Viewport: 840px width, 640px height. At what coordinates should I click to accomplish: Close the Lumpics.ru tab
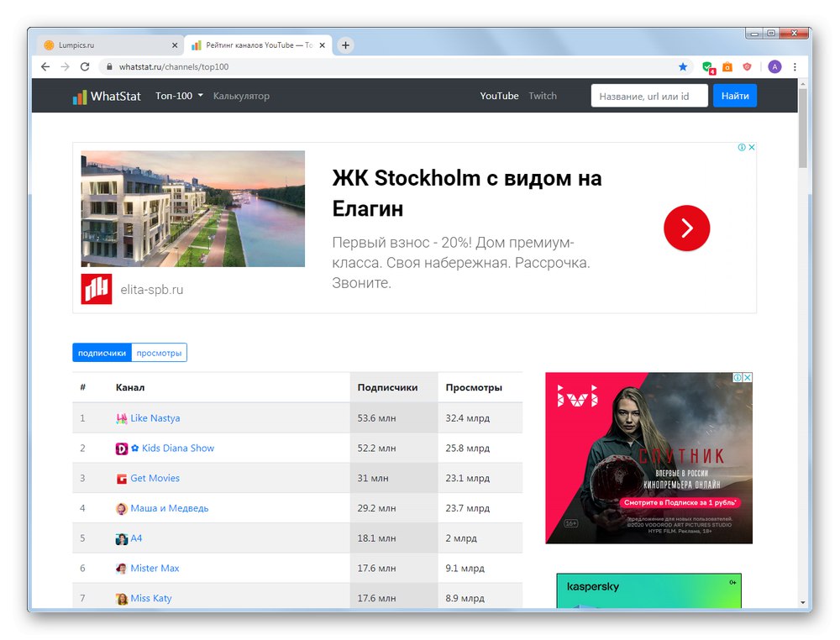point(174,45)
